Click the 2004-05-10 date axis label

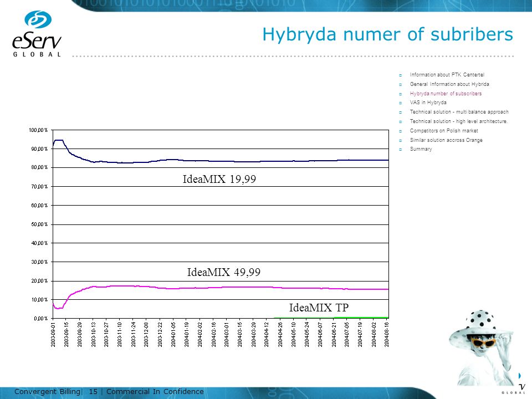pyautogui.click(x=294, y=335)
